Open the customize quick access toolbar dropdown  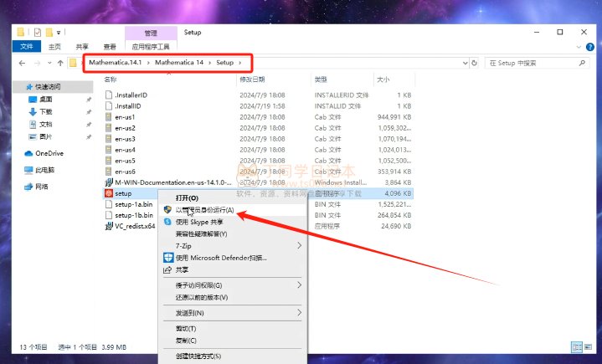(59, 33)
